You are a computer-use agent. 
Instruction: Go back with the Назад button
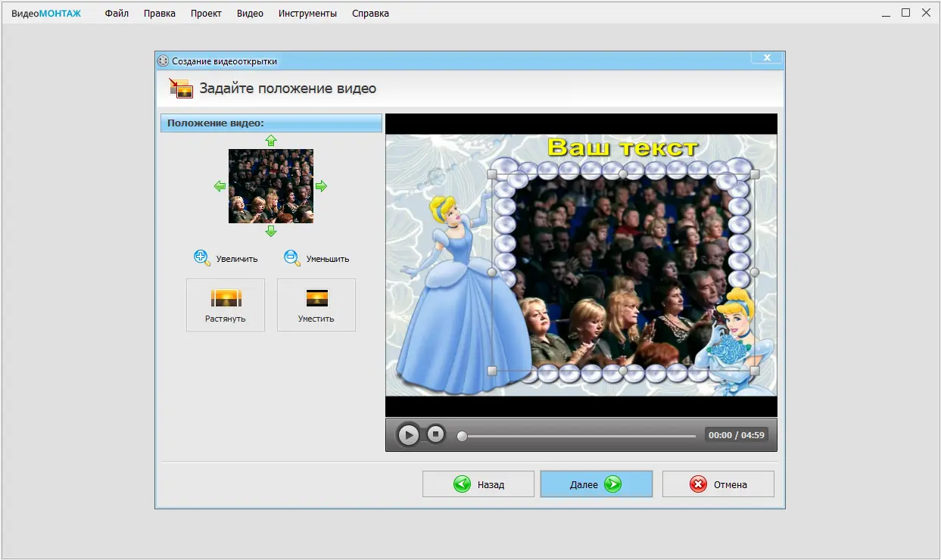478,484
